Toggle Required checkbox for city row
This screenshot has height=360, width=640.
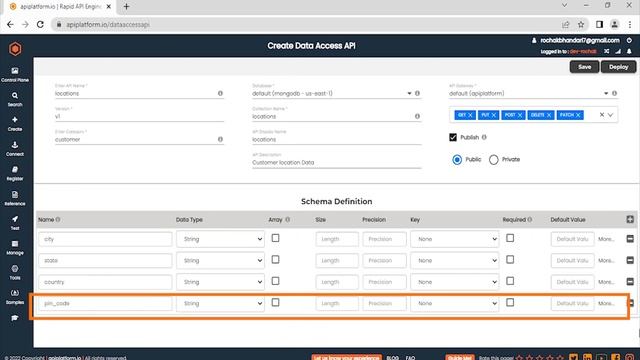(510, 238)
